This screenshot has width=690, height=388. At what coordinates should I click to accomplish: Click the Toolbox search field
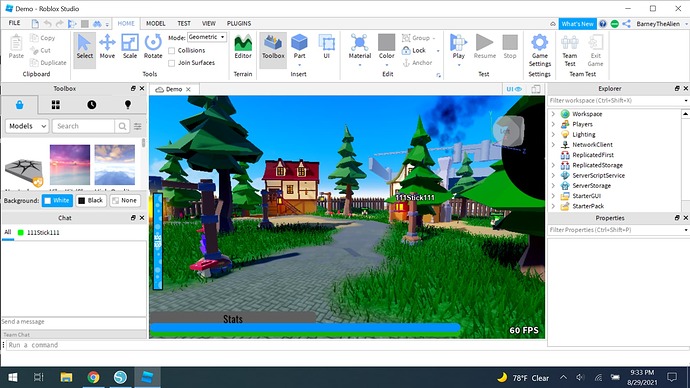pos(83,126)
